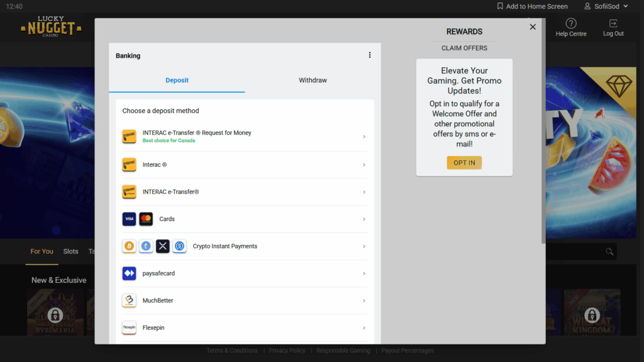This screenshot has width=644, height=362.
Task: Select the Deposit tab
Action: pos(177,80)
